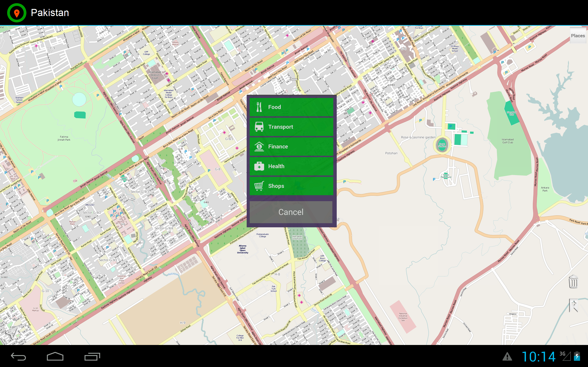Click the Shops shopping cart icon

(x=259, y=186)
